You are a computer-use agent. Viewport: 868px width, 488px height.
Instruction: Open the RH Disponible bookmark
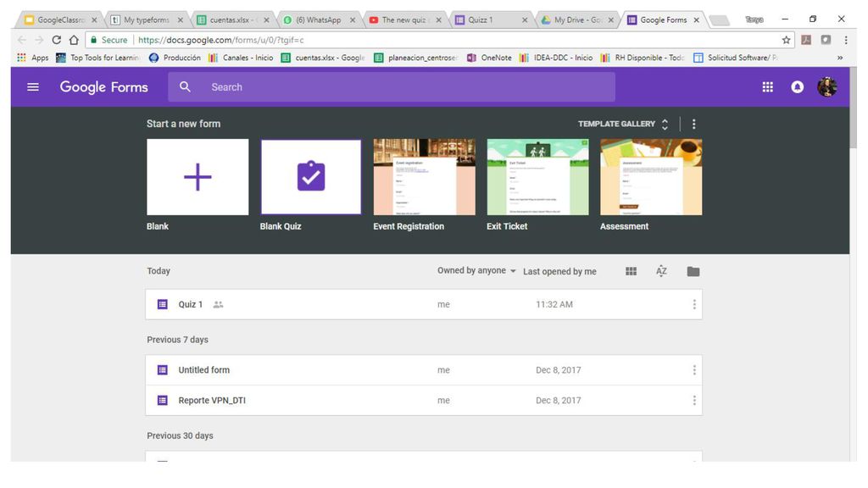pyautogui.click(x=643, y=58)
